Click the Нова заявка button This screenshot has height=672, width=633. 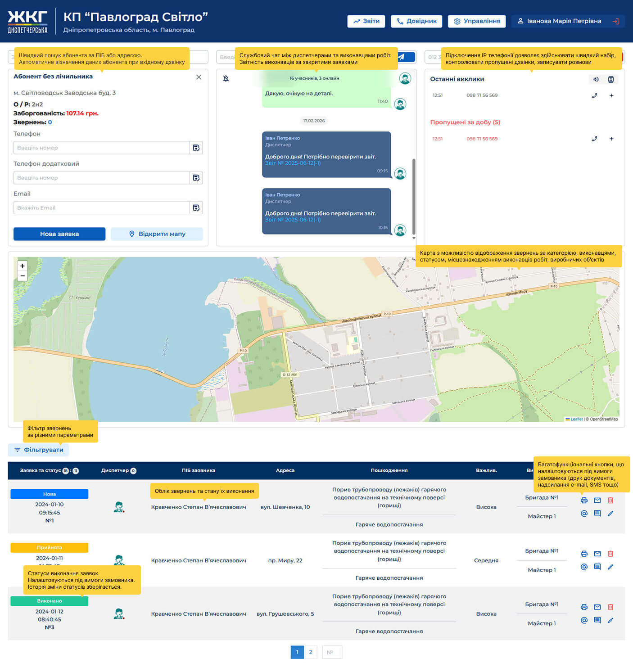[x=59, y=234]
